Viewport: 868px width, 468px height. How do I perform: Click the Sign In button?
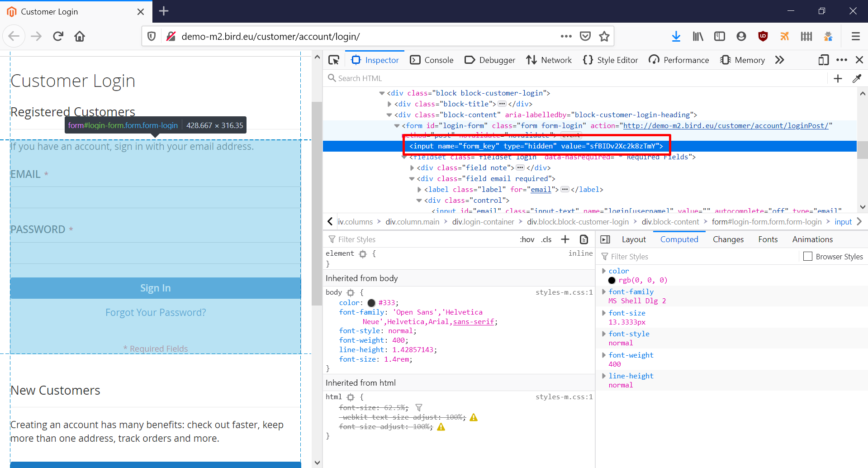(x=155, y=288)
